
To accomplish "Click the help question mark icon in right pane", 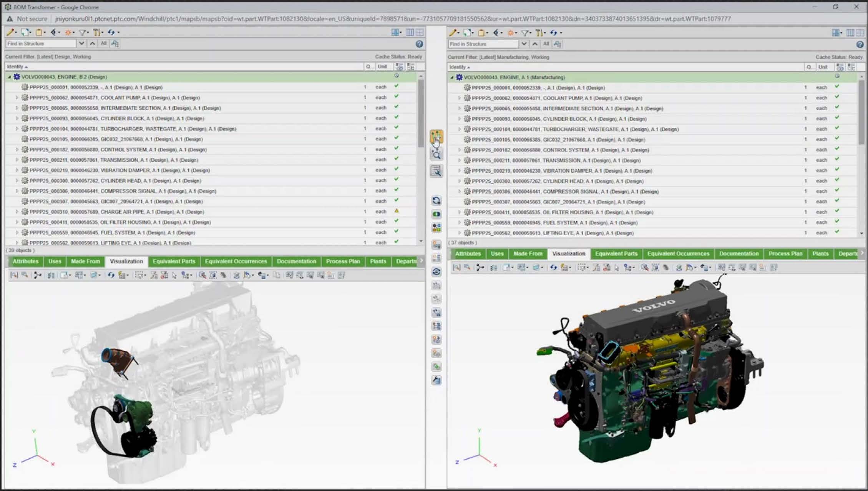I will tap(860, 44).
